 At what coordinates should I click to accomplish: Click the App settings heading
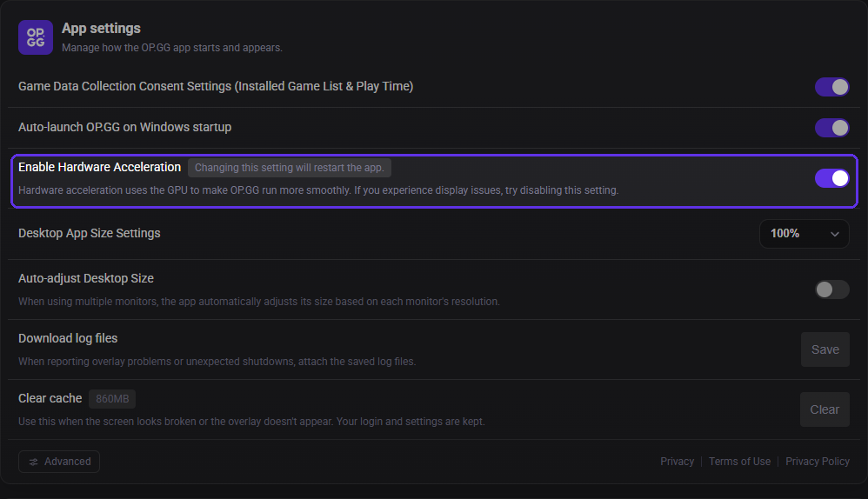point(101,28)
